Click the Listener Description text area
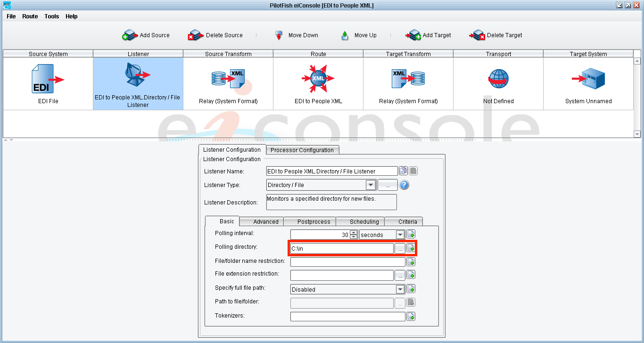Screen dimensions: 644x343 click(331, 202)
